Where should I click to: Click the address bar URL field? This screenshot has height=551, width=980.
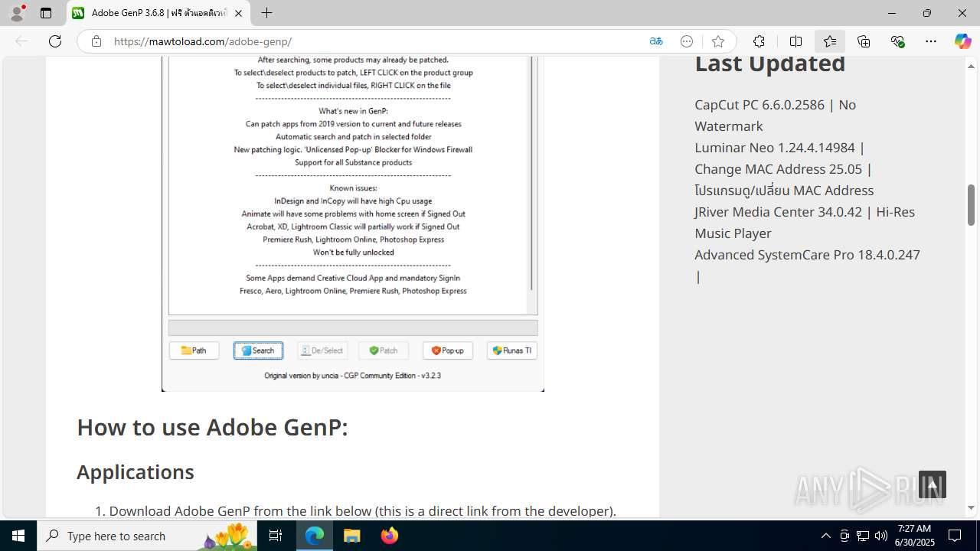pyautogui.click(x=375, y=41)
